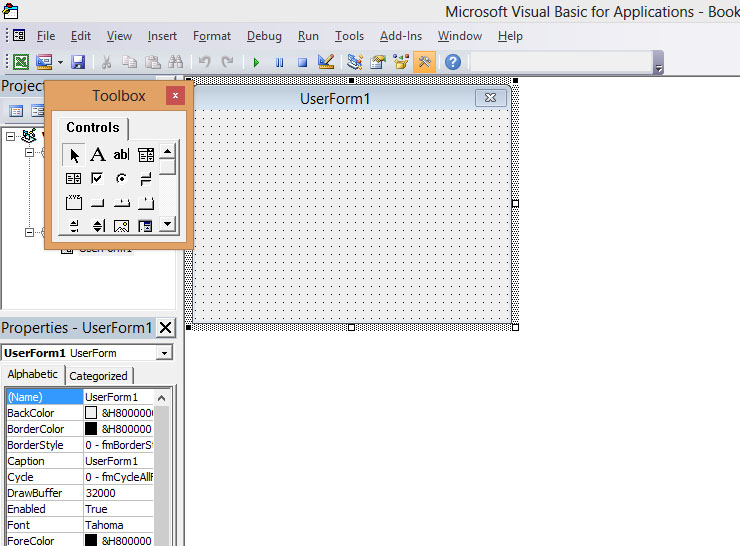Click the BorderColor black swatch value

(91, 429)
